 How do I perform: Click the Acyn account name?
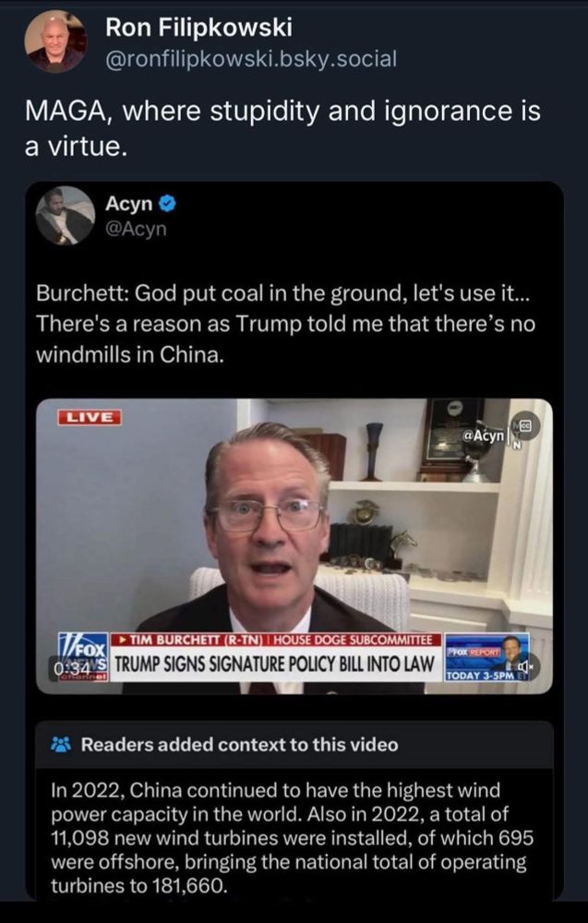coord(129,204)
